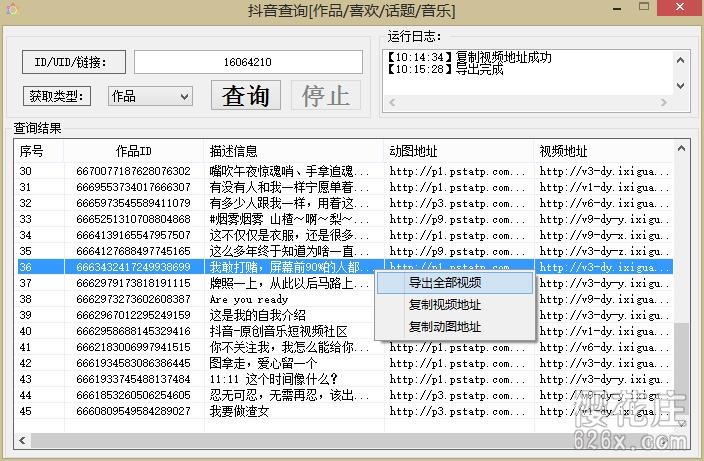Click log entry 复制视频地址成功
The width and height of the screenshot is (704, 461).
click(470, 57)
